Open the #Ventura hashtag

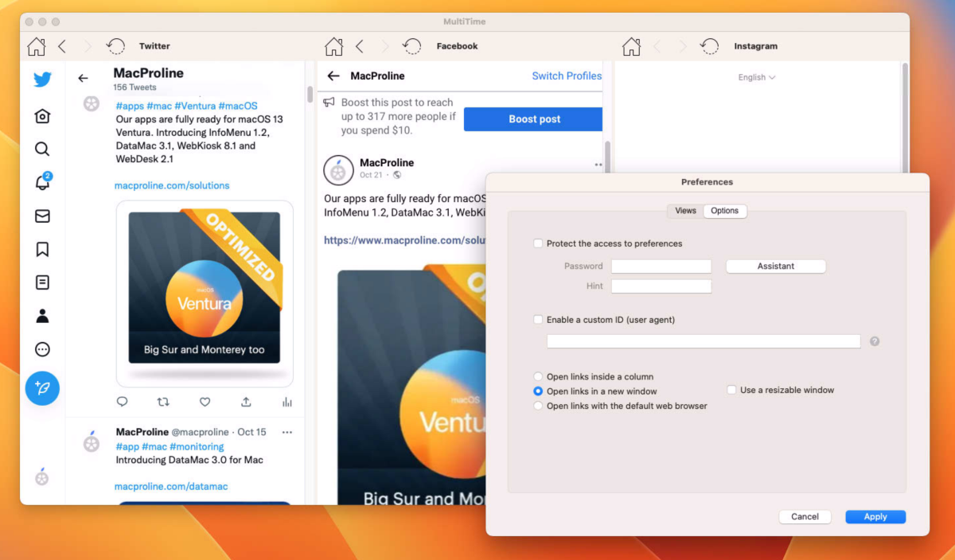tap(195, 106)
